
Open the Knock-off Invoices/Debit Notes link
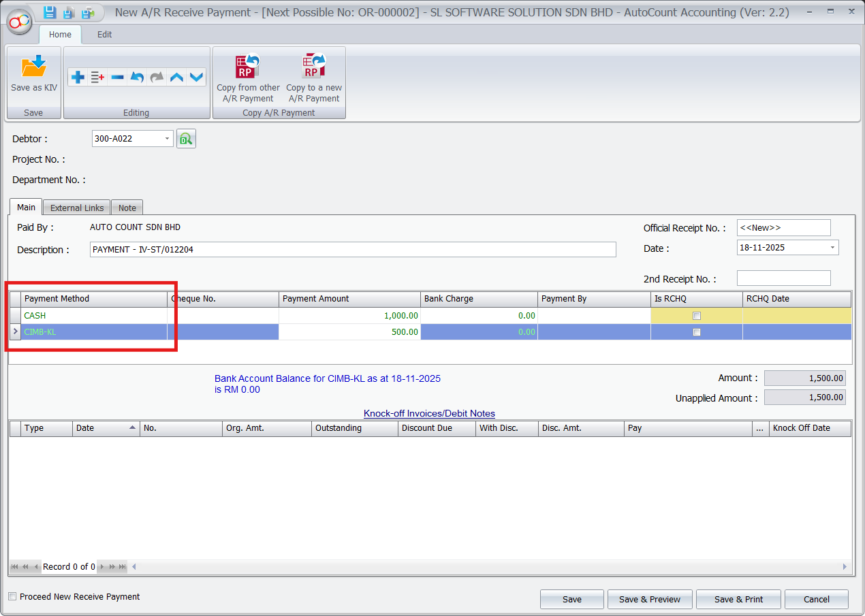pyautogui.click(x=428, y=413)
